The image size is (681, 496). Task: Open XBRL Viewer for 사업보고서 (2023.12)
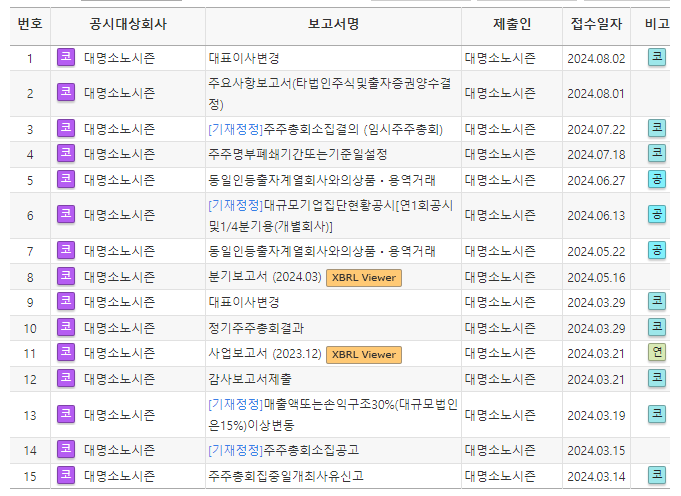pos(364,354)
